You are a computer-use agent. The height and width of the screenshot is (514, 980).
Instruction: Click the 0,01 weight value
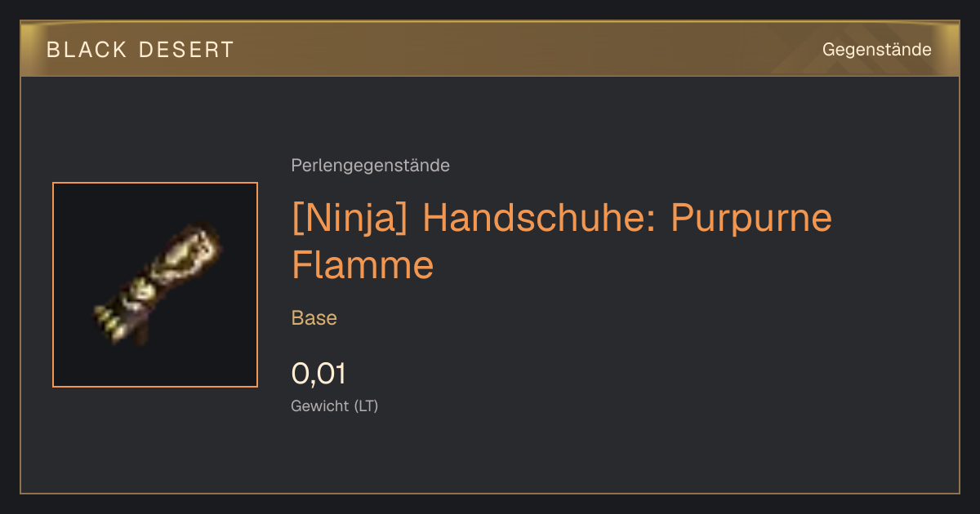point(318,374)
